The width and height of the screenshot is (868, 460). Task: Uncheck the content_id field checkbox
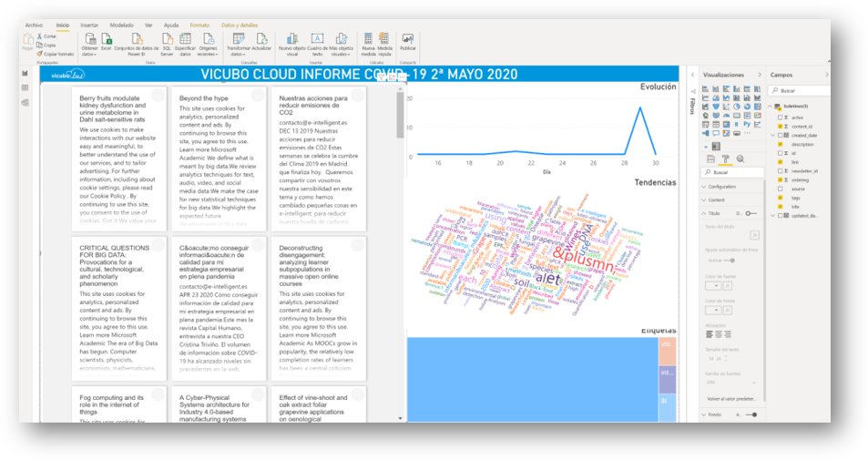pos(780,127)
